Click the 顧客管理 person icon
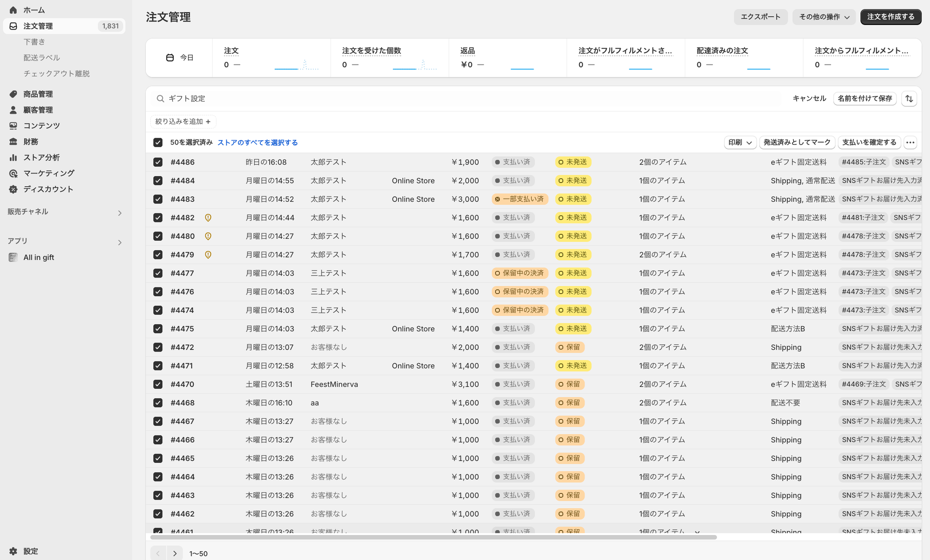 coord(13,110)
